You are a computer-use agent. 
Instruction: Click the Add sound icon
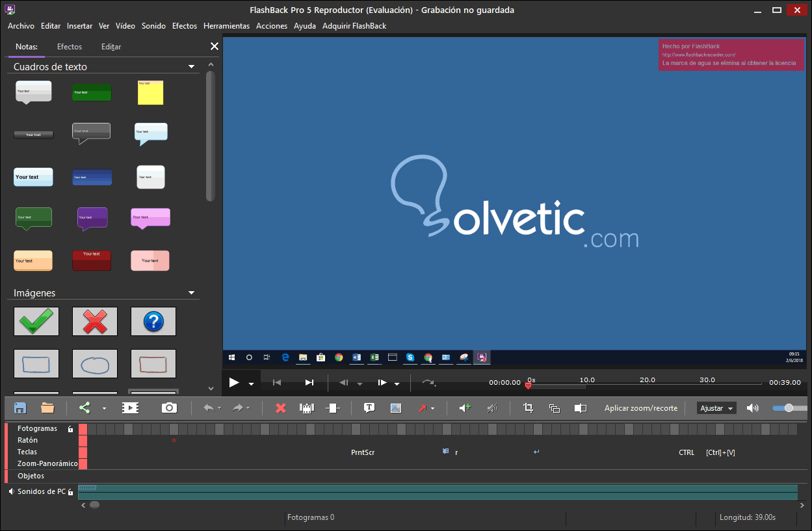[465, 408]
